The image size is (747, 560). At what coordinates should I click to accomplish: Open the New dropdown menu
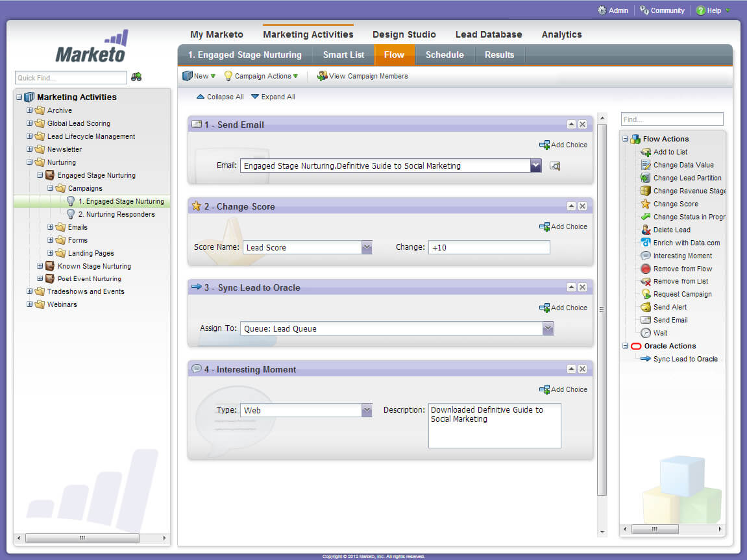pyautogui.click(x=199, y=76)
